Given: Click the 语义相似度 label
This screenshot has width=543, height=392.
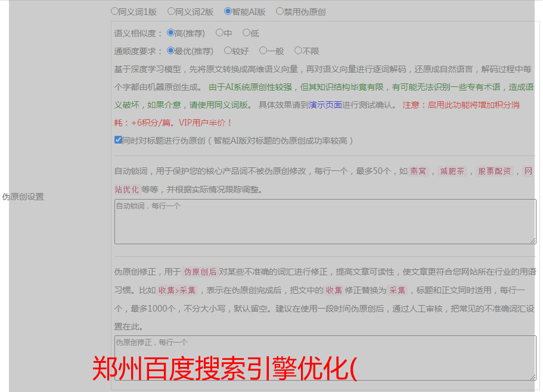Looking at the screenshot, I should [x=138, y=33].
